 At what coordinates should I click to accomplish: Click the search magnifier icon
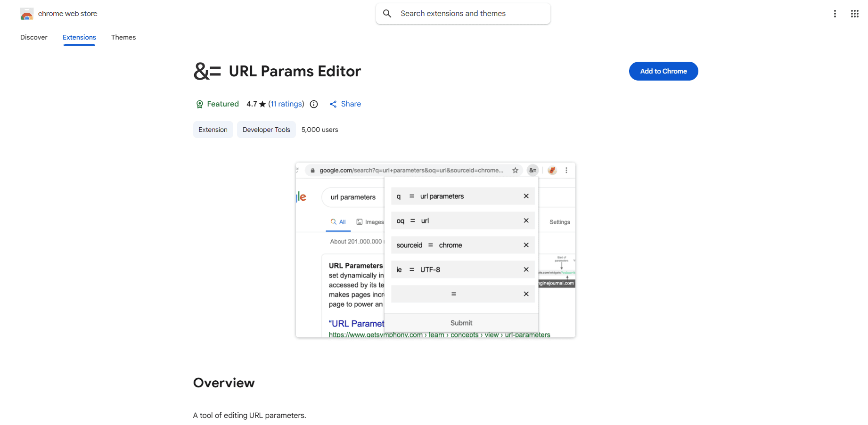pyautogui.click(x=387, y=14)
